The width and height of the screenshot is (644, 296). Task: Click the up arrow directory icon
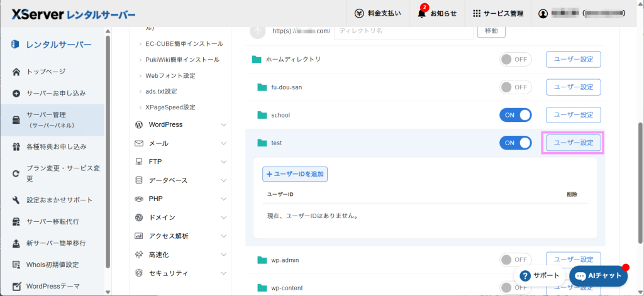(x=258, y=30)
